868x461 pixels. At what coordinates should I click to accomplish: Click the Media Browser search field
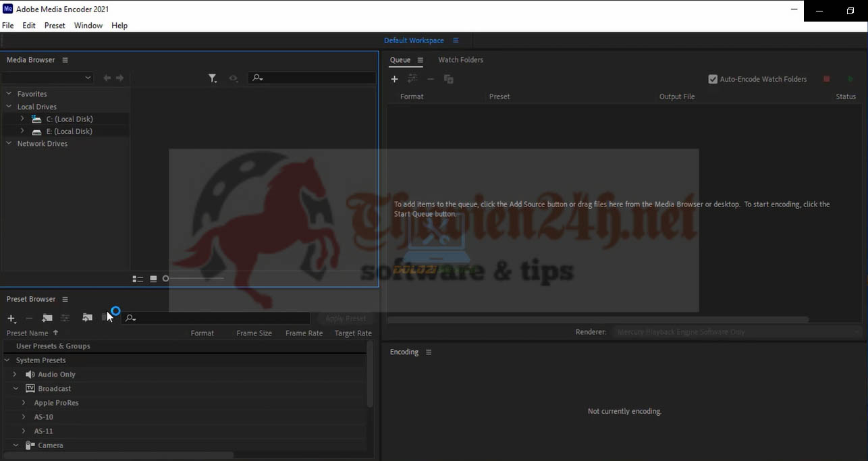312,78
